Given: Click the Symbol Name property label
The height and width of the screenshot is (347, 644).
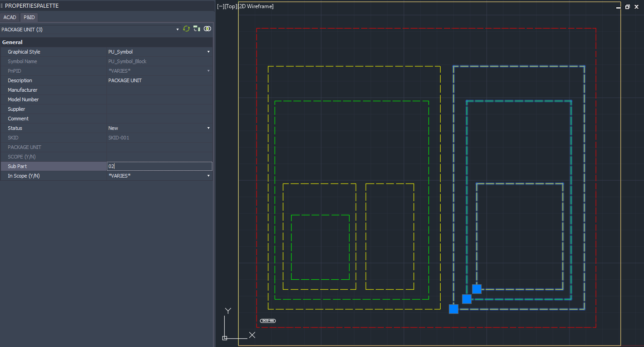Looking at the screenshot, I should tap(22, 61).
